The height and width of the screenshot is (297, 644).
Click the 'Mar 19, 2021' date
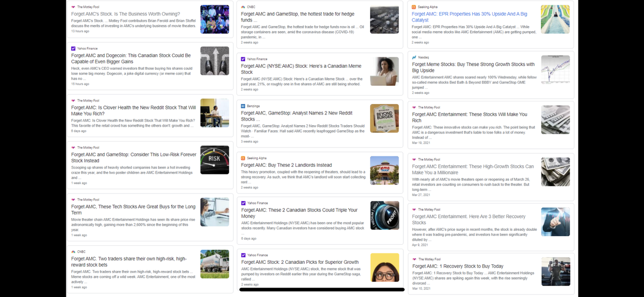[x=421, y=143]
